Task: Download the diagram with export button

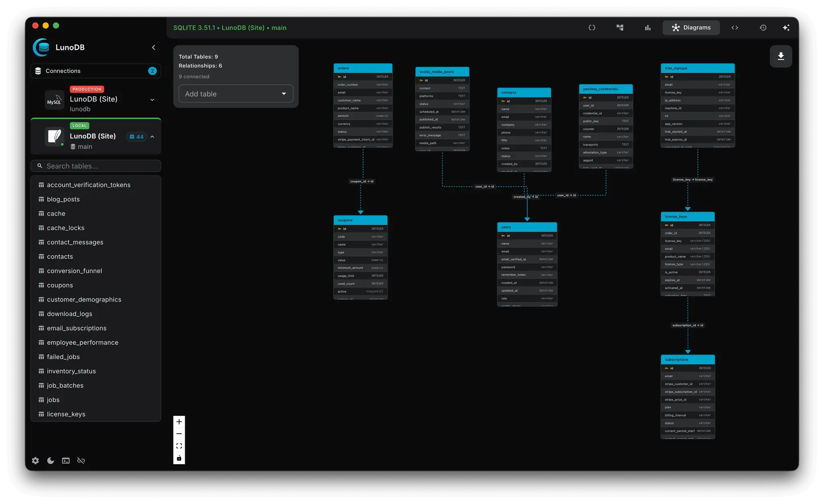Action: pyautogui.click(x=781, y=56)
